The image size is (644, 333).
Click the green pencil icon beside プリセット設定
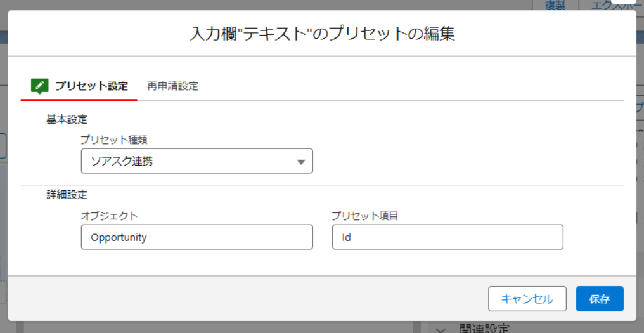pyautogui.click(x=40, y=86)
